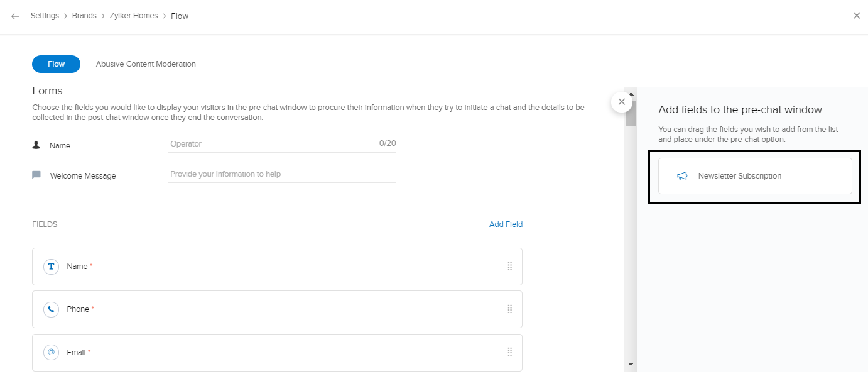The height and width of the screenshot is (376, 868).
Task: Grab the drag handle on Email field
Action: click(509, 353)
